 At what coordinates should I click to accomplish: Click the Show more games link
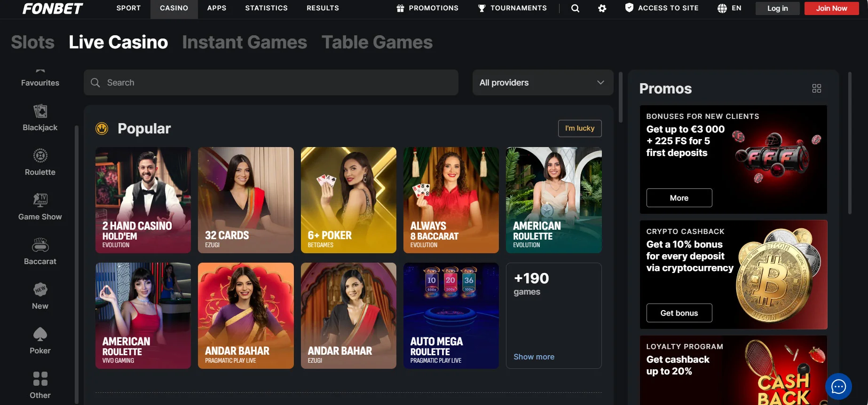click(534, 357)
